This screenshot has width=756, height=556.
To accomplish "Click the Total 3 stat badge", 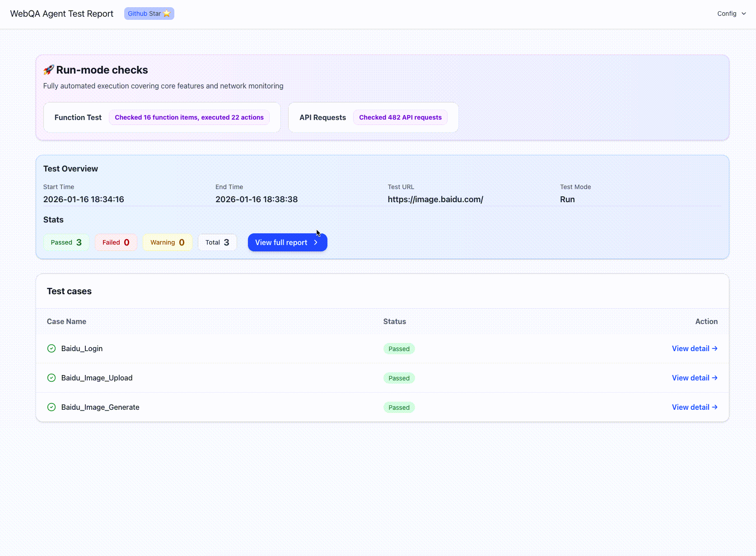I will tap(217, 242).
